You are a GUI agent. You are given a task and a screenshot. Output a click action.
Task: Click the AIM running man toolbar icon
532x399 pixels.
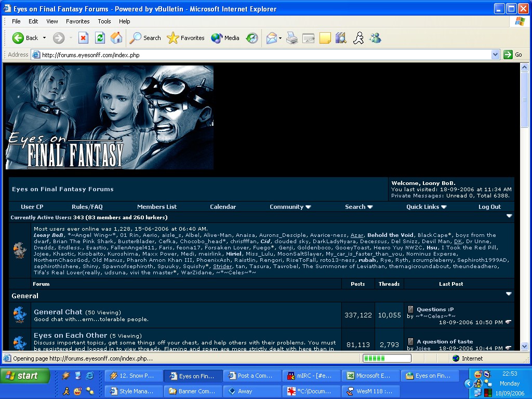click(358, 38)
